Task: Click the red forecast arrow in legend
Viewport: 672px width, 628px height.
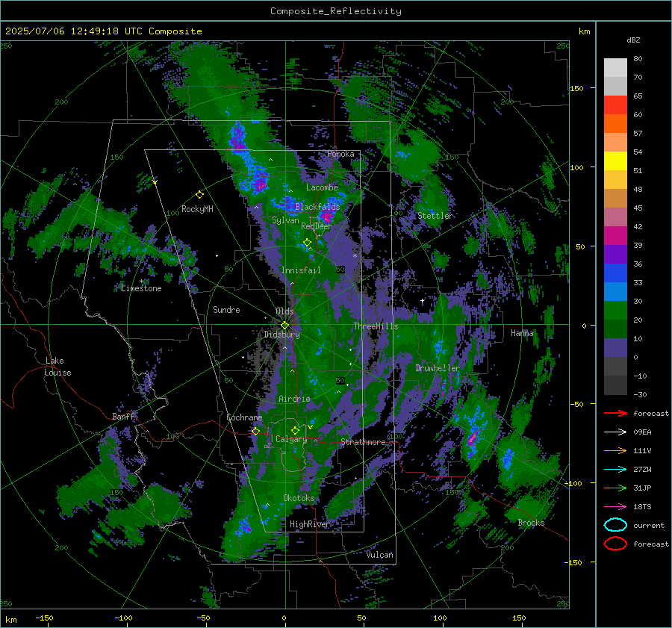Action: coord(615,413)
